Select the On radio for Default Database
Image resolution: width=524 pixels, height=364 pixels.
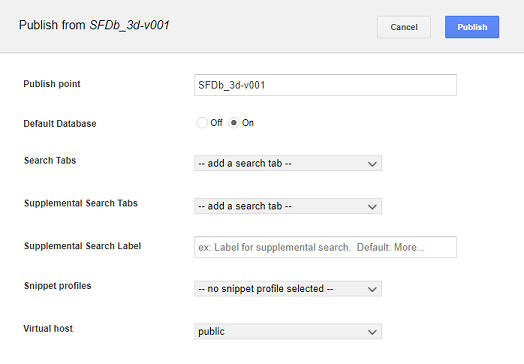point(234,123)
